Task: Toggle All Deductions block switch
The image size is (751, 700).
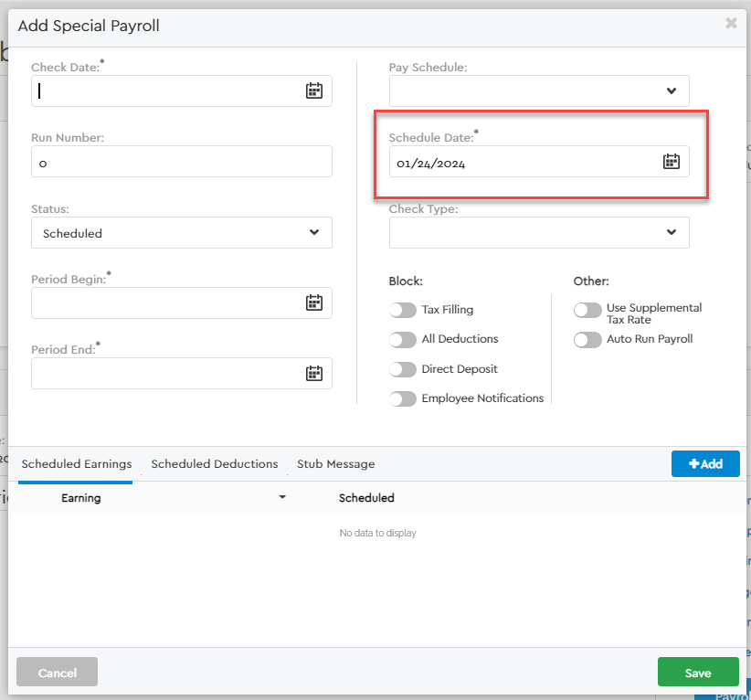Action: 402,340
